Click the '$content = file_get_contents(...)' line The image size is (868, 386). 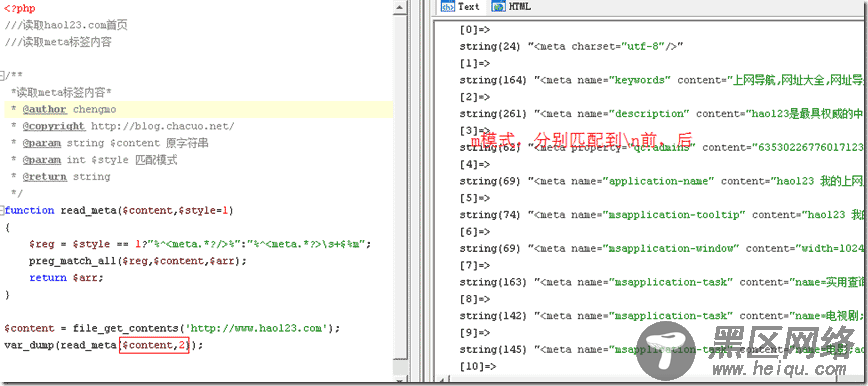(172, 328)
